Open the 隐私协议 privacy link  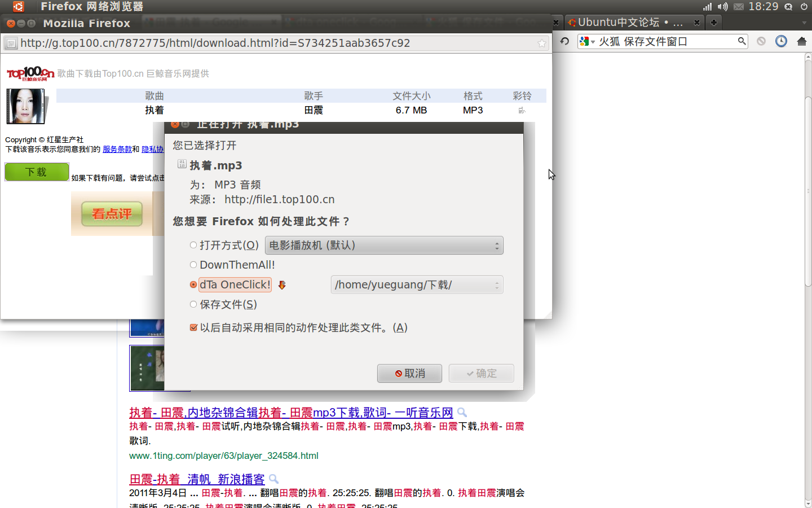tap(152, 150)
